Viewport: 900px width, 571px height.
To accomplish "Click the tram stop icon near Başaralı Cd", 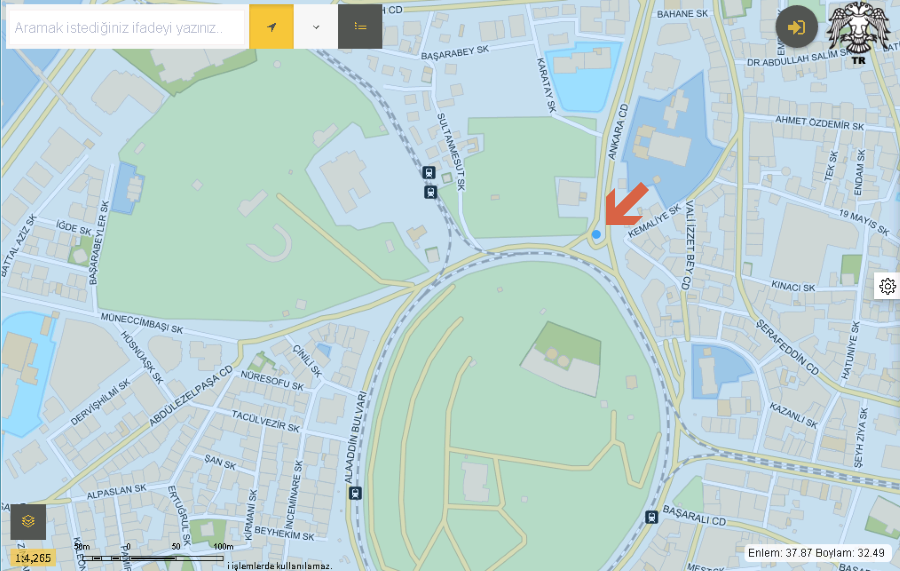I will (x=651, y=517).
